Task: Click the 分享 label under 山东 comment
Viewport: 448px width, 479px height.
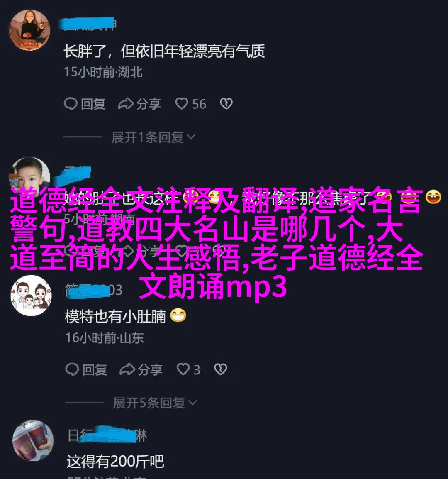Action: [150, 370]
